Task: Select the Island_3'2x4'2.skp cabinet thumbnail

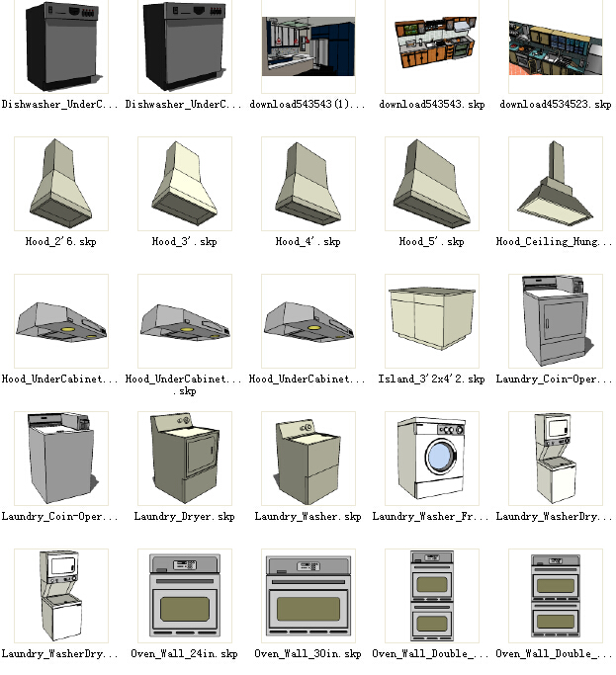Action: (x=432, y=321)
